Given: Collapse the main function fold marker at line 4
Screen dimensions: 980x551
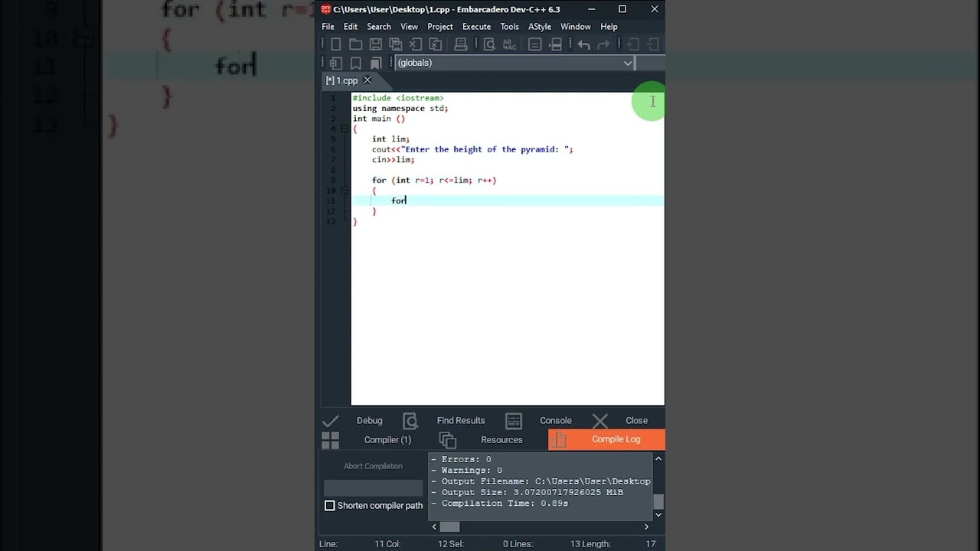Looking at the screenshot, I should 345,129.
